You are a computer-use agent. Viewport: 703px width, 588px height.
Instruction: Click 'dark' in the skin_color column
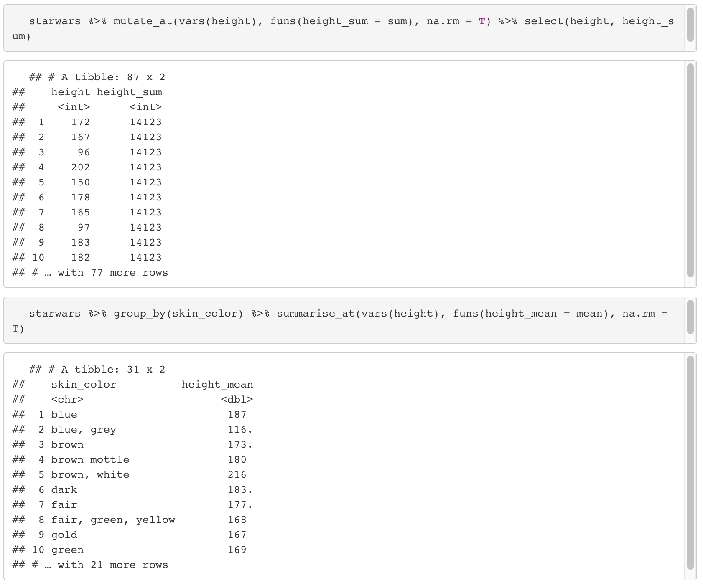[x=64, y=490]
